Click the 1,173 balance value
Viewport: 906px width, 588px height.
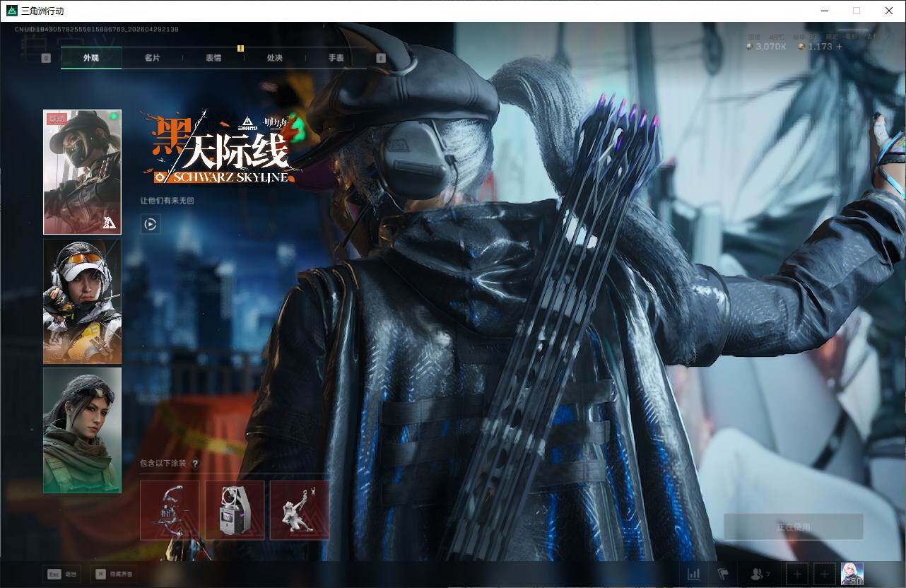820,47
